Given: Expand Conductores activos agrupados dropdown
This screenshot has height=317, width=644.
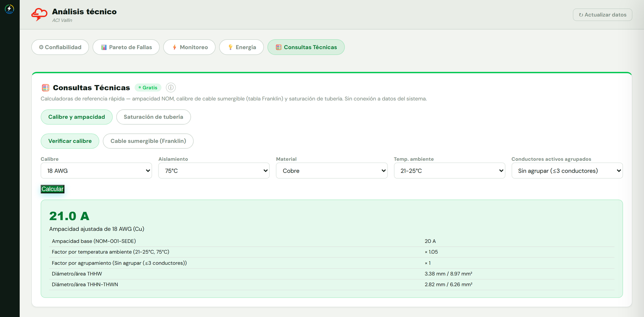Looking at the screenshot, I should pos(567,171).
